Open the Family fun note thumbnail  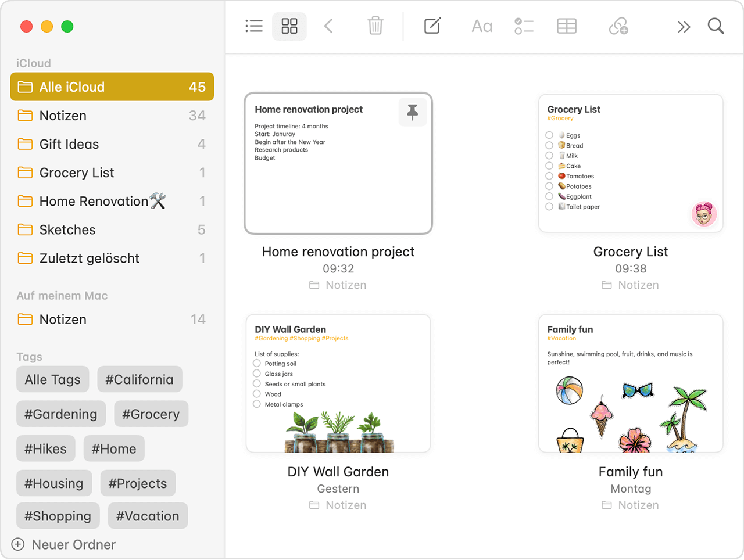[631, 383]
